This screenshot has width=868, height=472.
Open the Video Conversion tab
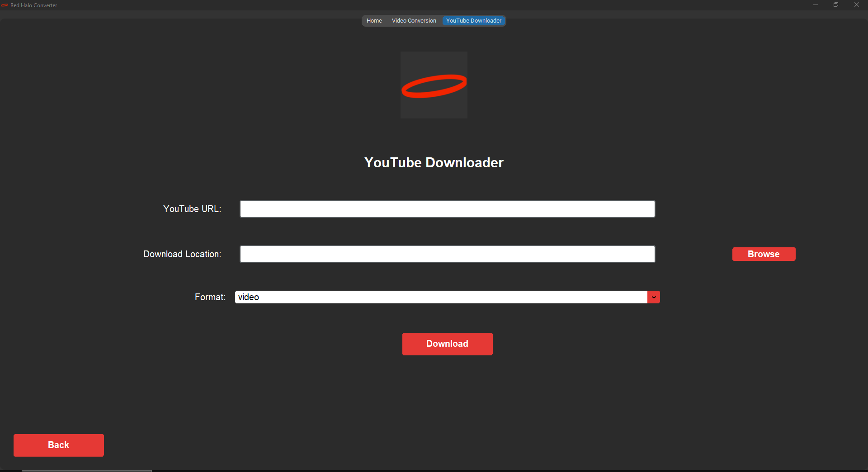click(x=414, y=21)
